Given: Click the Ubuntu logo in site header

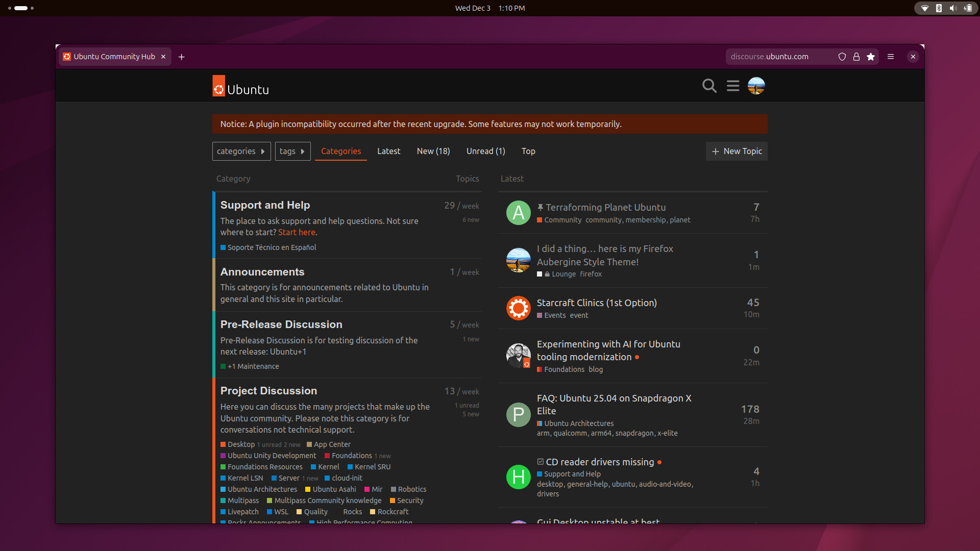Looking at the screenshot, I should 240,86.
